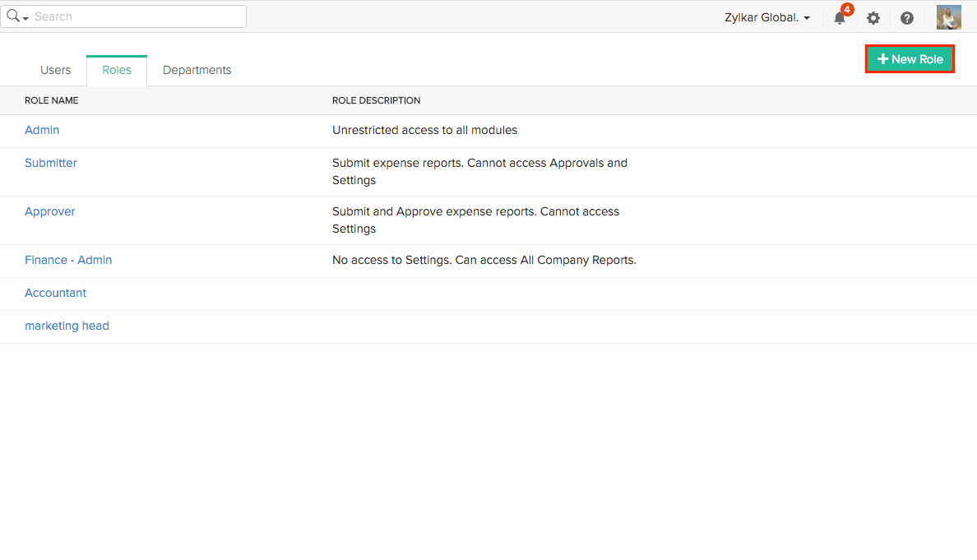This screenshot has height=560, width=977.
Task: Click the help question mark icon
Action: point(907,18)
